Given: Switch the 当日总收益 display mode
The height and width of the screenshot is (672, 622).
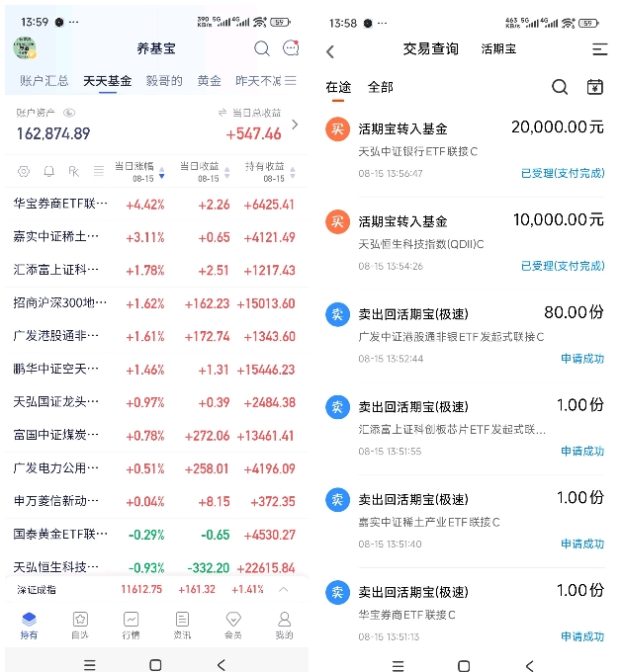Looking at the screenshot, I should (x=222, y=113).
